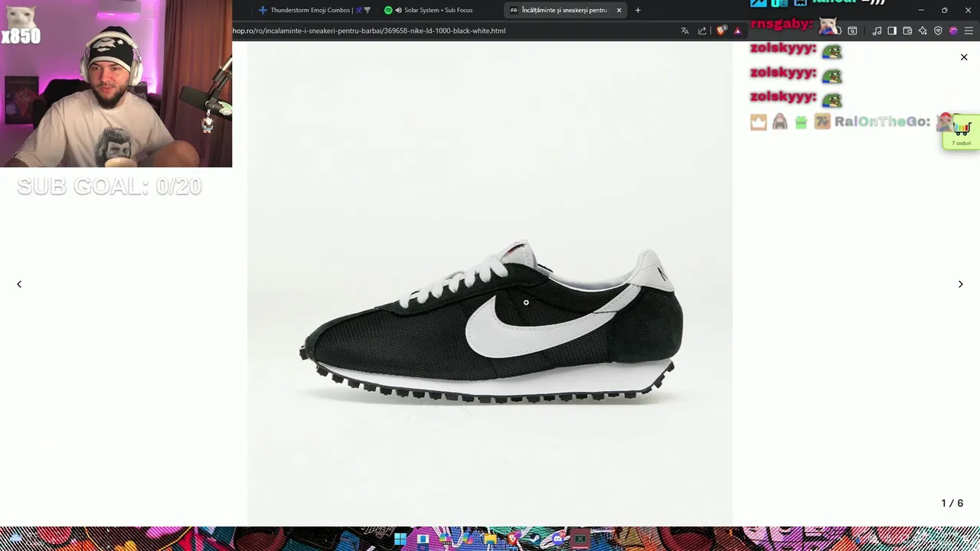This screenshot has height=551, width=980.
Task: Open File Explorer from the taskbar
Action: pos(490,540)
